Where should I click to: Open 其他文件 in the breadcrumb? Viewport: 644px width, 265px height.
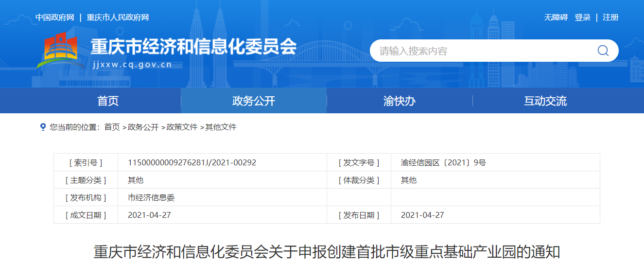(x=221, y=127)
